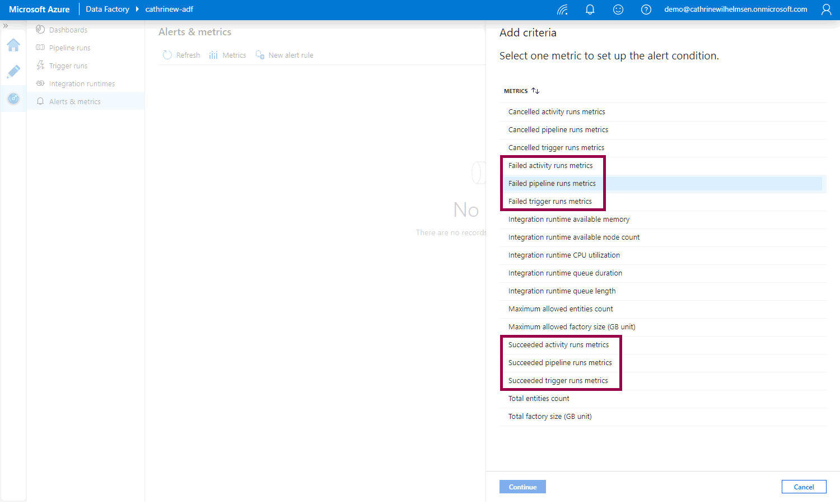Open the help question mark icon
The width and height of the screenshot is (840, 504).
(646, 10)
